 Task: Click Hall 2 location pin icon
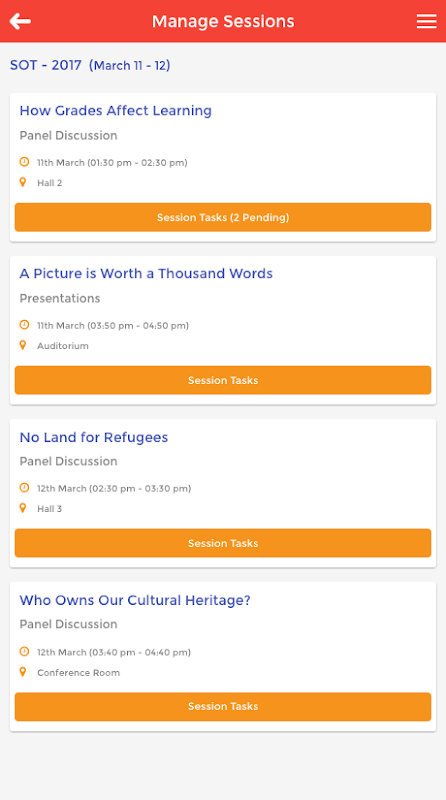(x=23, y=182)
